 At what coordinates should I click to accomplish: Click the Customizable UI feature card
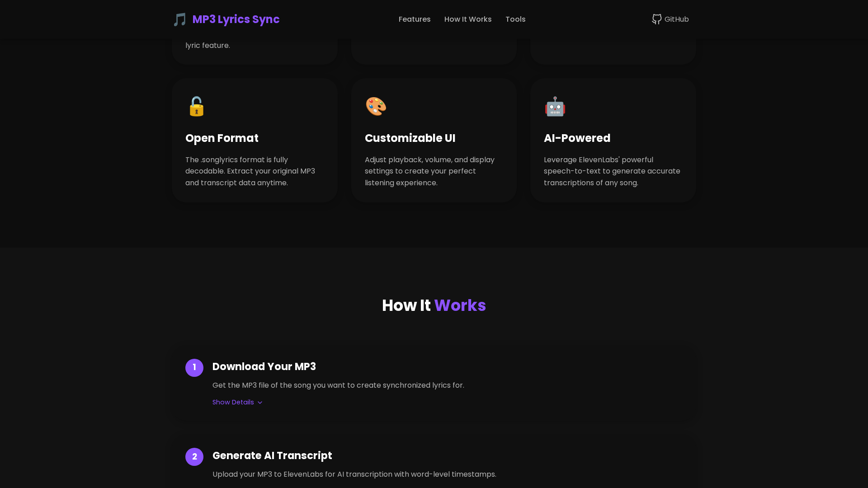pos(434,140)
